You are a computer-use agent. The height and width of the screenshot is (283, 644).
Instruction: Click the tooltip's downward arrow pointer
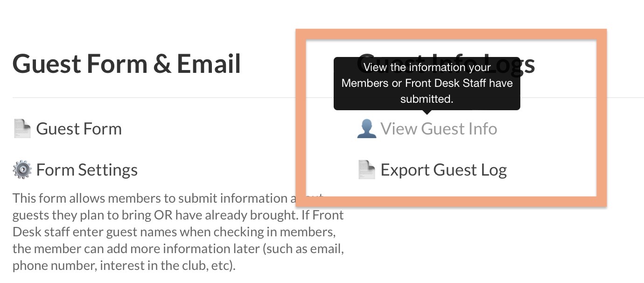[x=427, y=112]
